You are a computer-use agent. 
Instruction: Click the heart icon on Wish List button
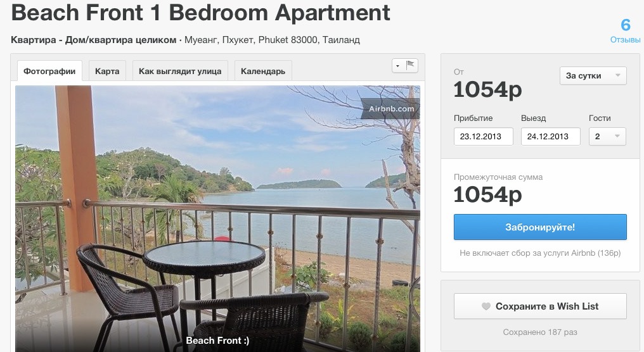click(x=486, y=306)
